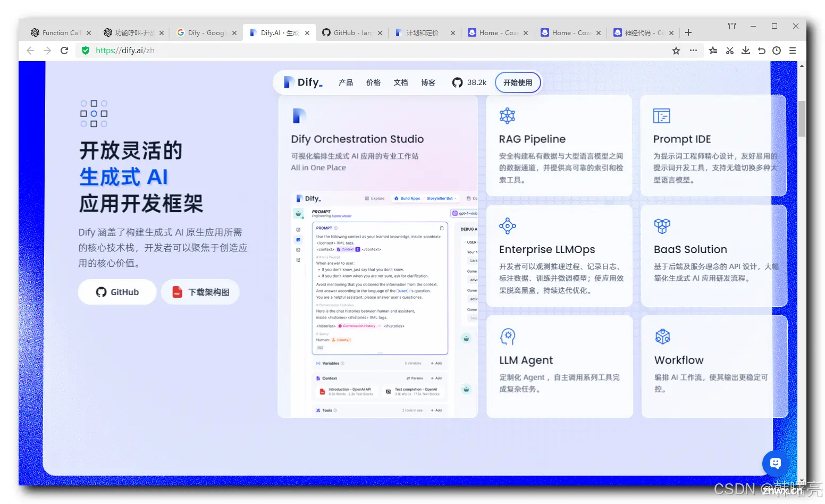This screenshot has height=504, width=825.
Task: Click the Enterprise LLMOps card title
Action: pos(547,249)
